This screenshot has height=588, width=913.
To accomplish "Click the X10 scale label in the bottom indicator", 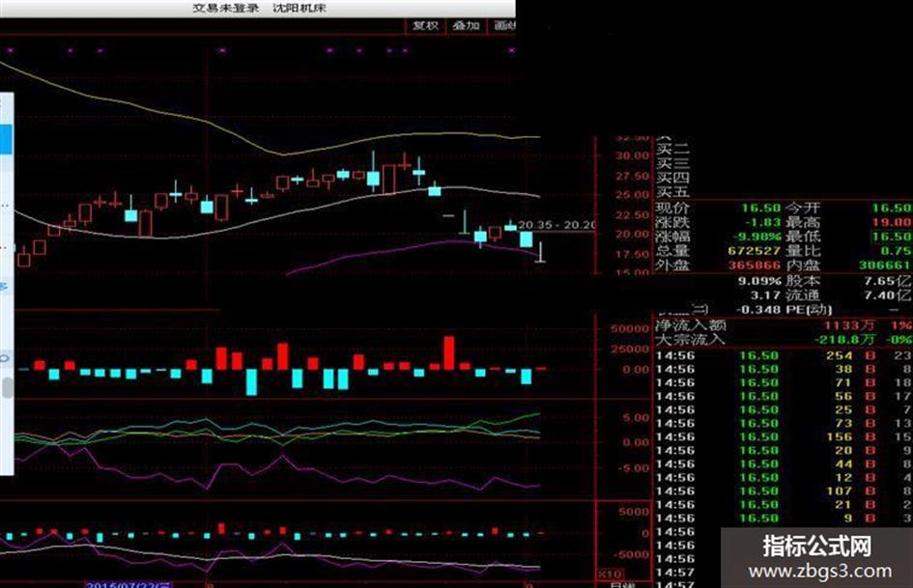I will pyautogui.click(x=609, y=574).
